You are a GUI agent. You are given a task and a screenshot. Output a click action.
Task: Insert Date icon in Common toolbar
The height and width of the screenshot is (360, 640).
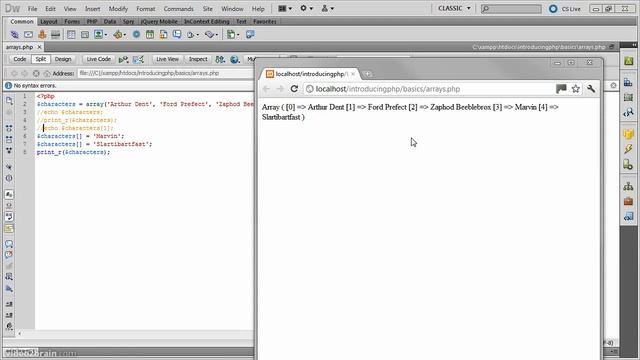click(150, 35)
